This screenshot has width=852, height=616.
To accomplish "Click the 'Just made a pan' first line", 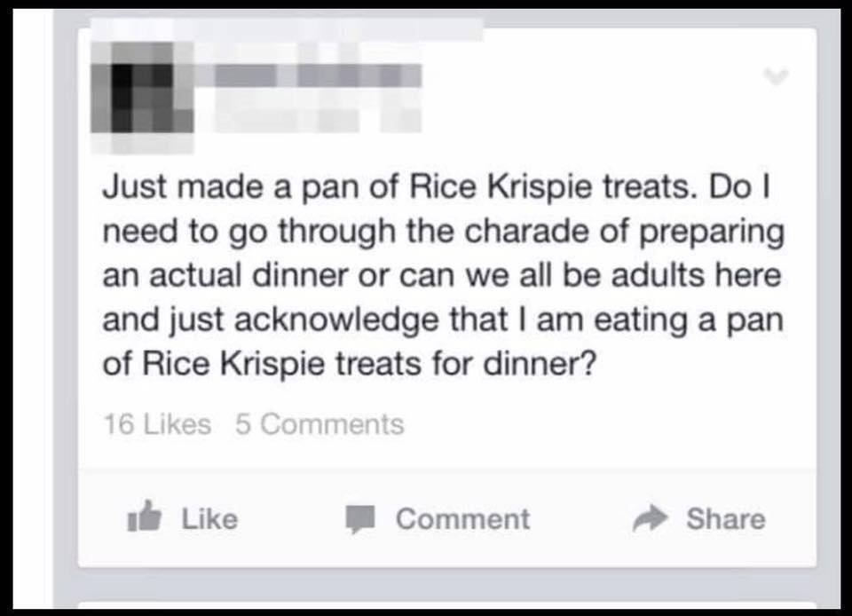I will click(437, 187).
